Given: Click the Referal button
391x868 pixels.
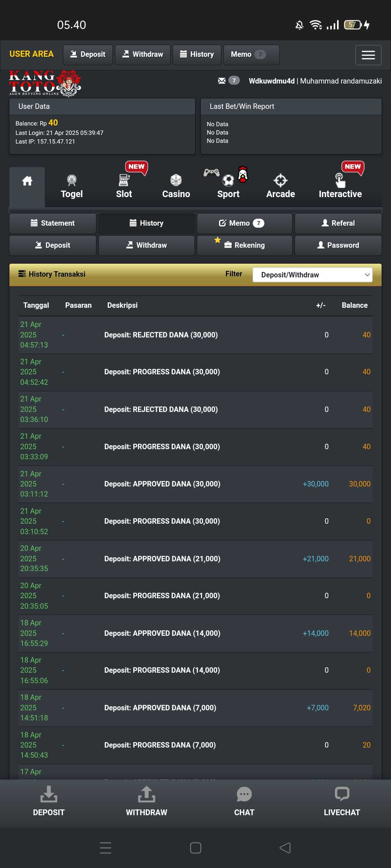Looking at the screenshot, I should click(x=338, y=223).
